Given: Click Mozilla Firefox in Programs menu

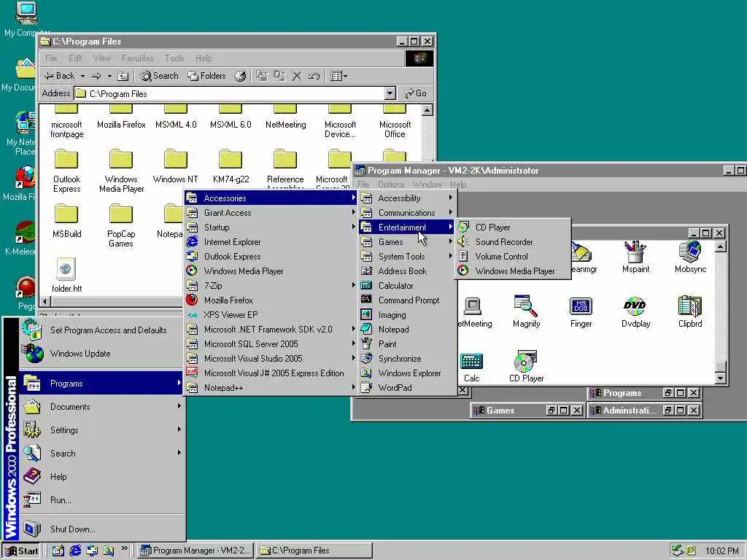Looking at the screenshot, I should [x=271, y=300].
